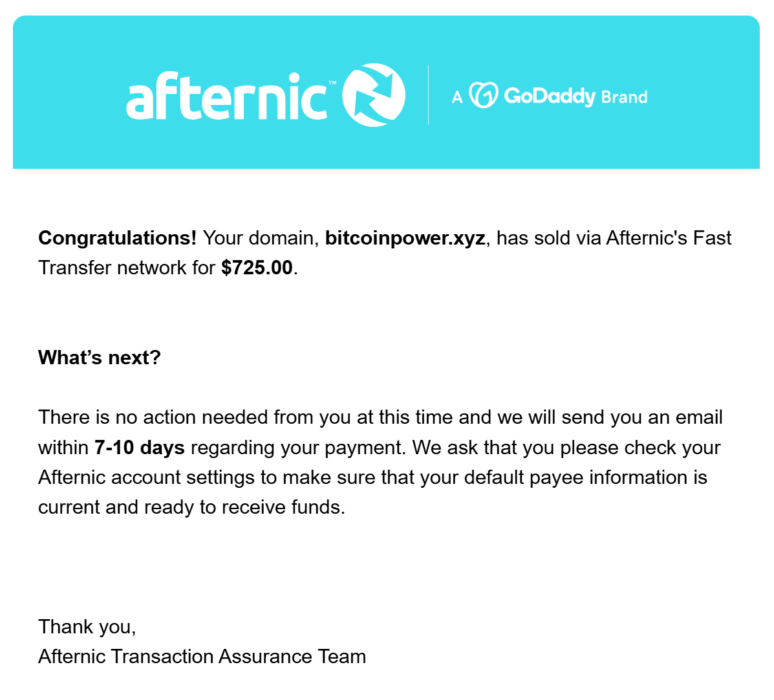Click the 'A' before the GoDaddy logo
This screenshot has height=700, width=774.
[x=457, y=97]
